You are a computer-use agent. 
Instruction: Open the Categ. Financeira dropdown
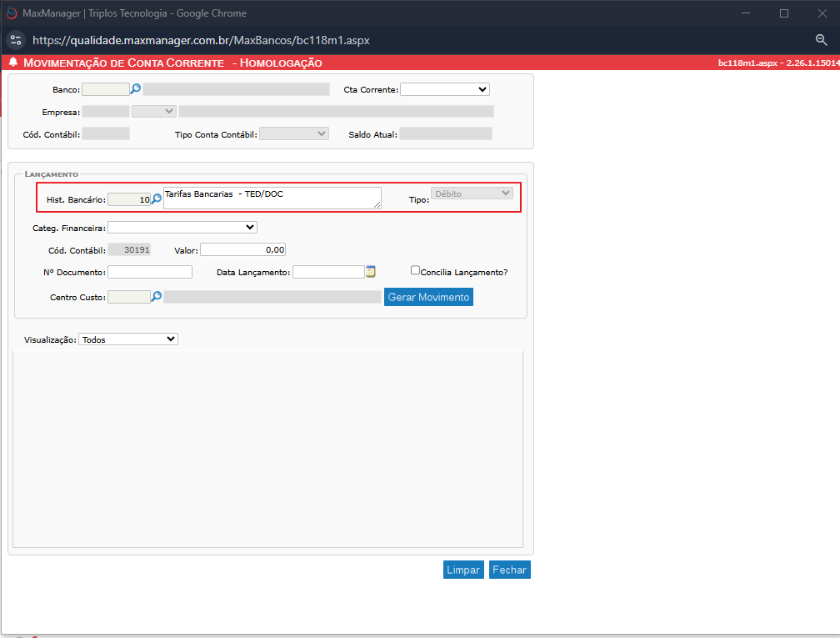pyautogui.click(x=182, y=228)
